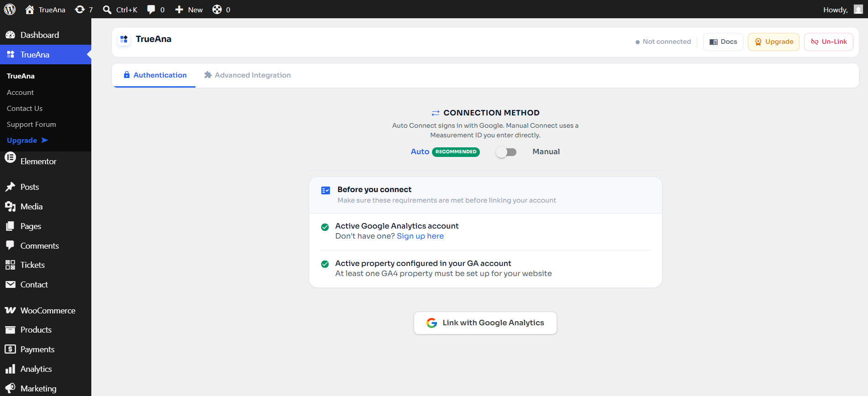Screen dimensions: 868x396
Task: Go to Posts in the sidebar
Action: click(46, 187)
